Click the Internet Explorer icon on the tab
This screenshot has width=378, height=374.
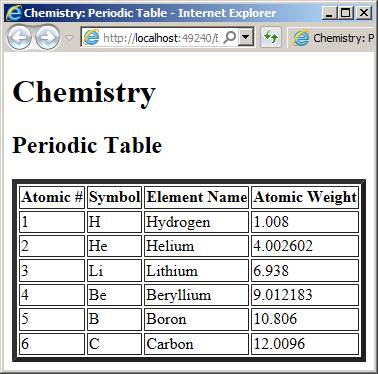tap(301, 38)
